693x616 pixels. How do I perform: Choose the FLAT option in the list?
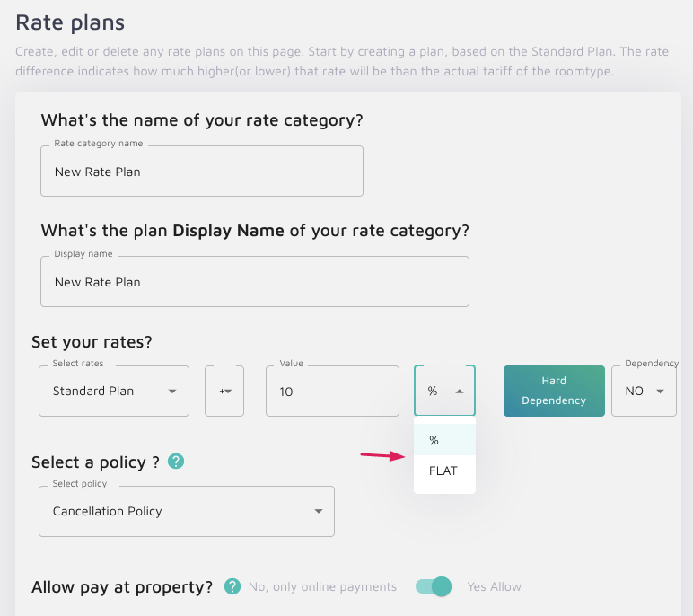pyautogui.click(x=443, y=471)
